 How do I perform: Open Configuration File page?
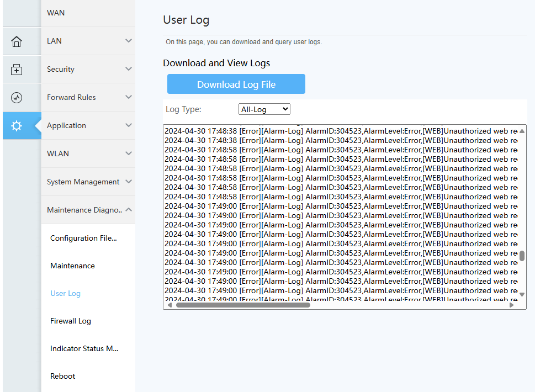(x=83, y=238)
